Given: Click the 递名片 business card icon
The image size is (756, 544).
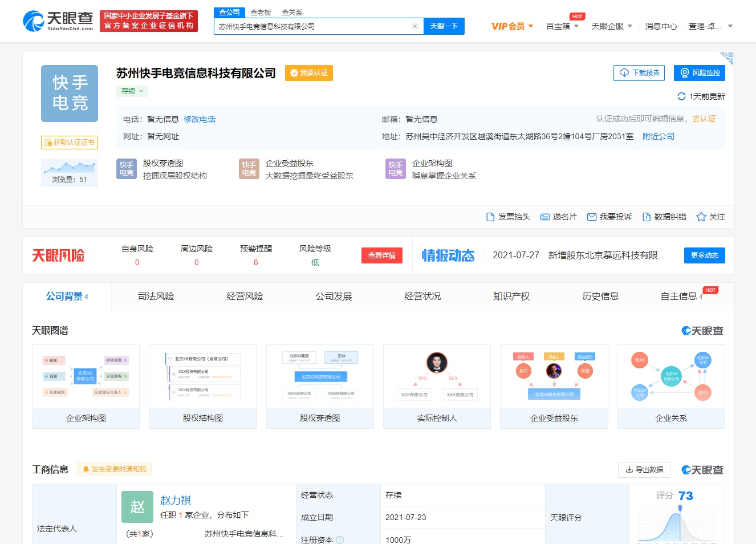Looking at the screenshot, I should (x=545, y=217).
